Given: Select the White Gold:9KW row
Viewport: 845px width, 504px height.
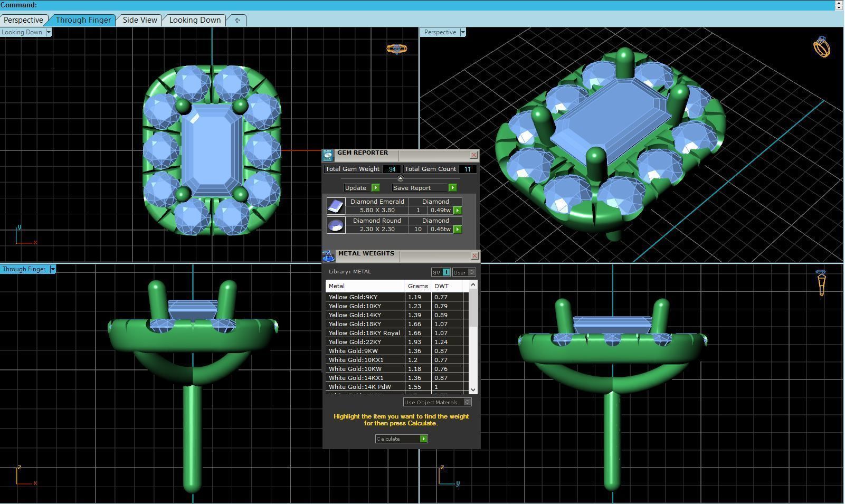Looking at the screenshot, I should (397, 351).
